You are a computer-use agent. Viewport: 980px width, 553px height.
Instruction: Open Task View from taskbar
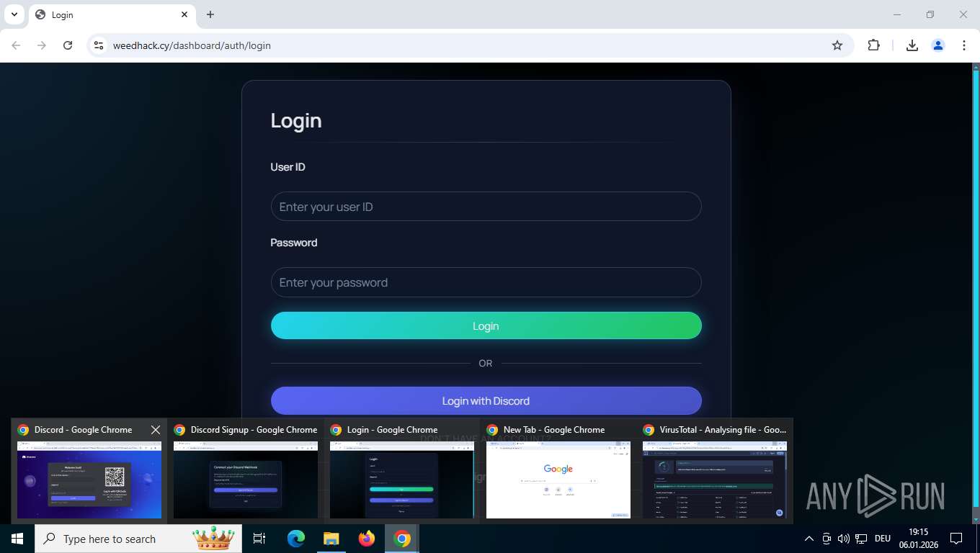point(259,539)
